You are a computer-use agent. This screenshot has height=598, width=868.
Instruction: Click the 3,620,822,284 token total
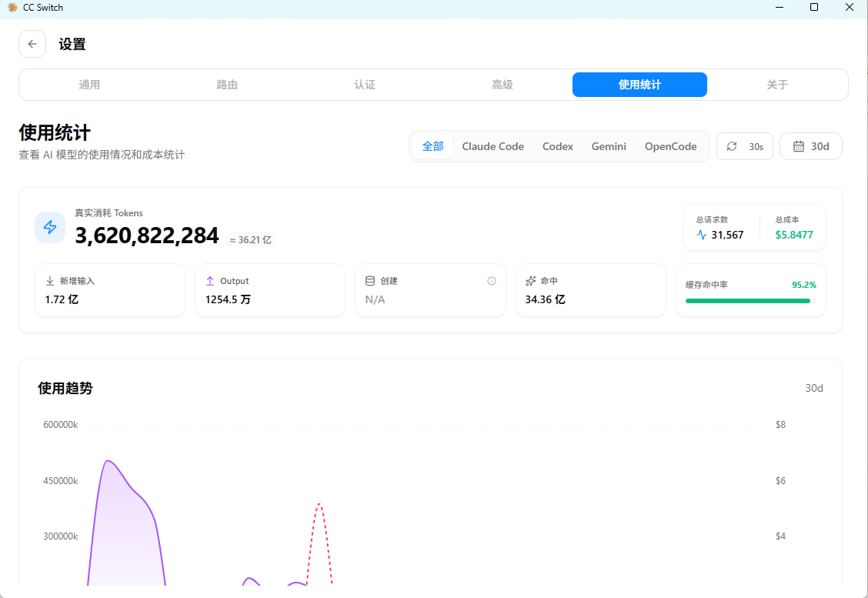(147, 236)
